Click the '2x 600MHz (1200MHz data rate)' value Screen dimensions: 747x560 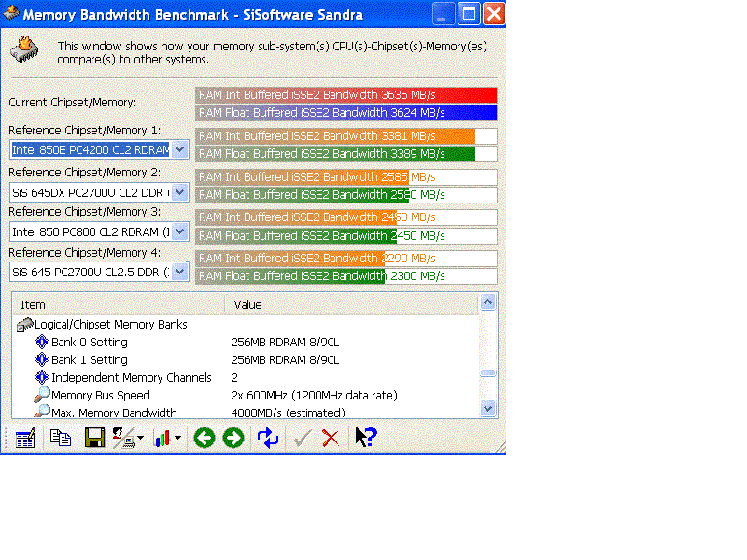(x=314, y=395)
